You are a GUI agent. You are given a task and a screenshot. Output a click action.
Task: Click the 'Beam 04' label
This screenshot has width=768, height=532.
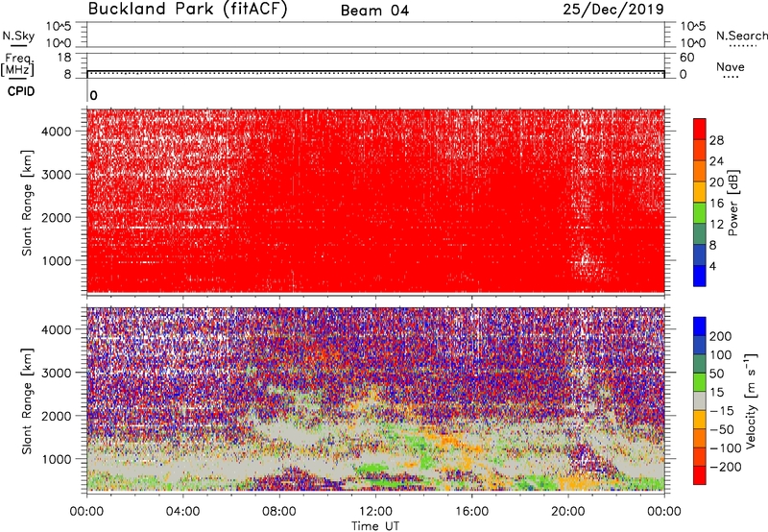coord(374,11)
